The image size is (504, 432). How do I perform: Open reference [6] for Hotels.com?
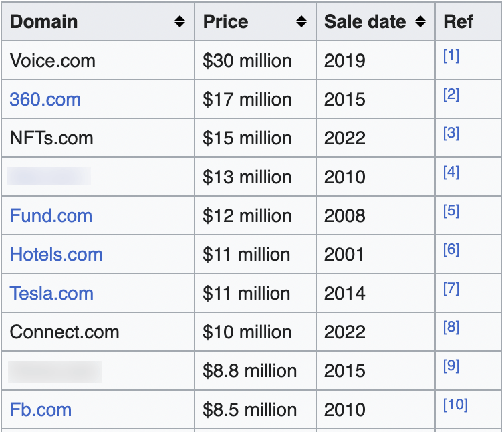[451, 249]
